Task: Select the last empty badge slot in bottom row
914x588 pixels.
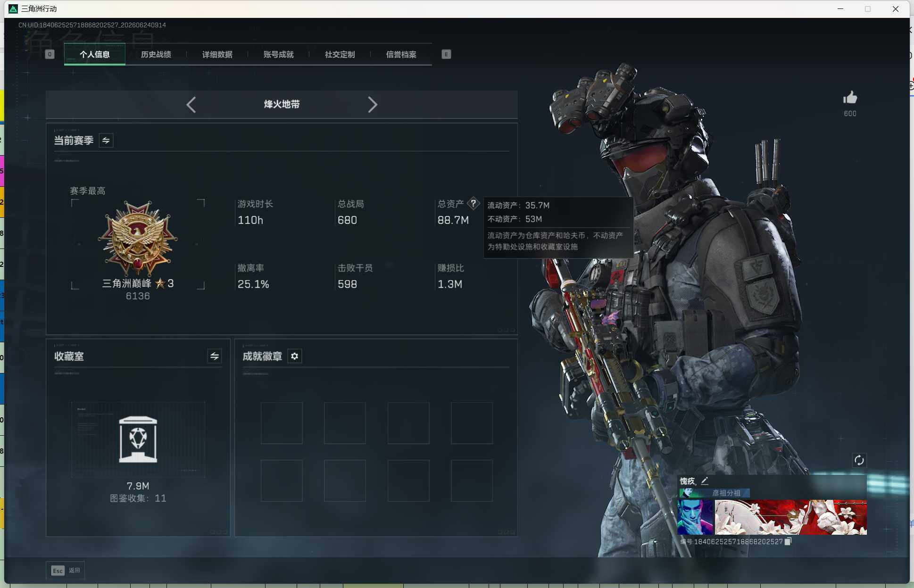Action: click(x=472, y=480)
